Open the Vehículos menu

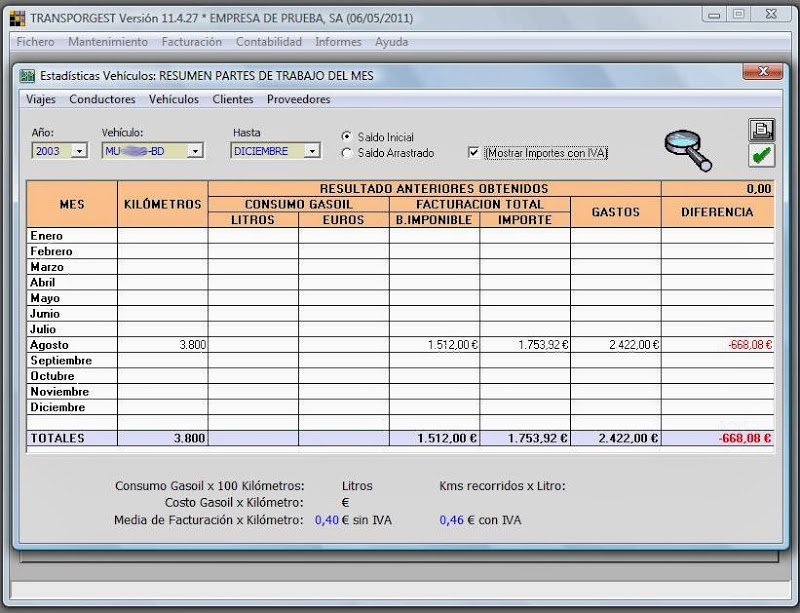pyautogui.click(x=174, y=99)
